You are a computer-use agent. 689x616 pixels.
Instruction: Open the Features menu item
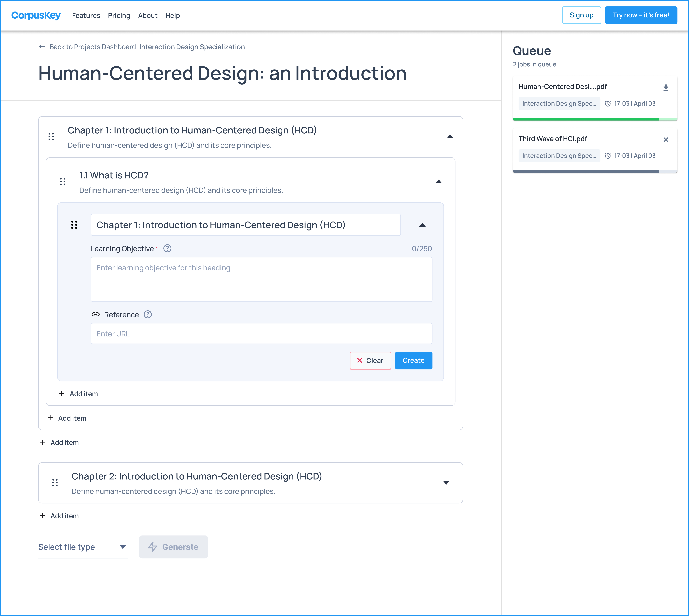tap(86, 16)
